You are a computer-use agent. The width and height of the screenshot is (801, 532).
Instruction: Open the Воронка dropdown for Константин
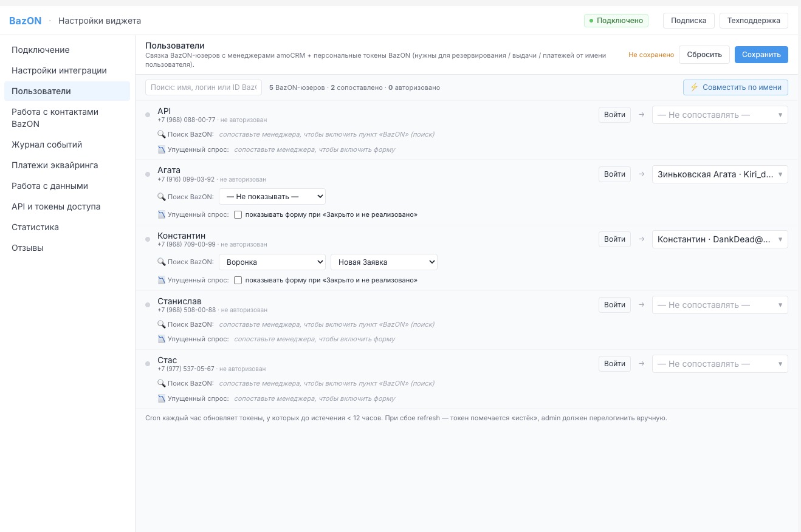coord(272,262)
